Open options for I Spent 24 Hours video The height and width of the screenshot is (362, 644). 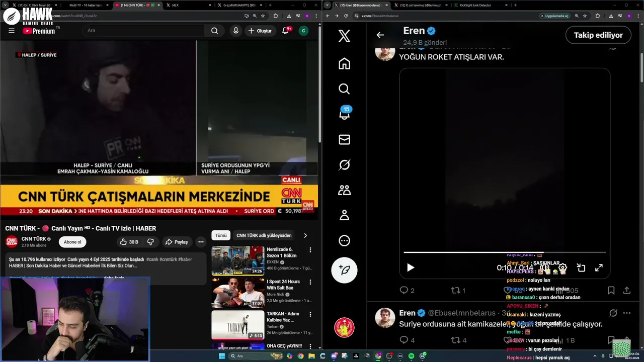pyautogui.click(x=310, y=282)
